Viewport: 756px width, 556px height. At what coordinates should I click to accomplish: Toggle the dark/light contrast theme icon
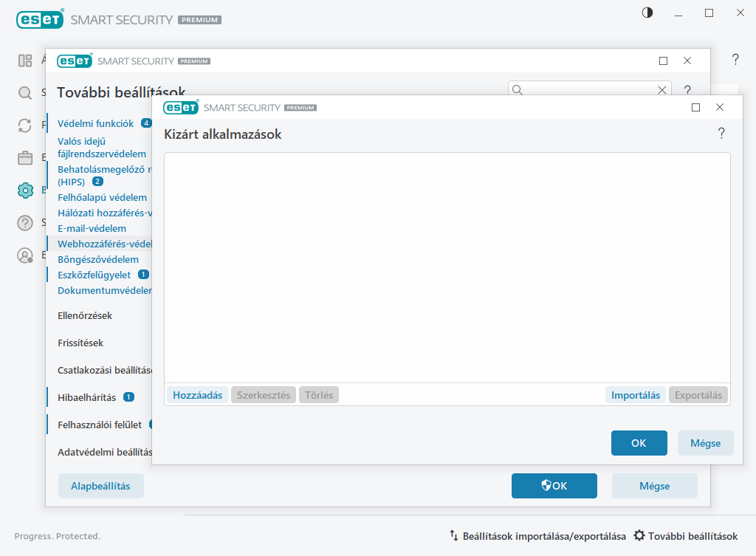point(647,13)
